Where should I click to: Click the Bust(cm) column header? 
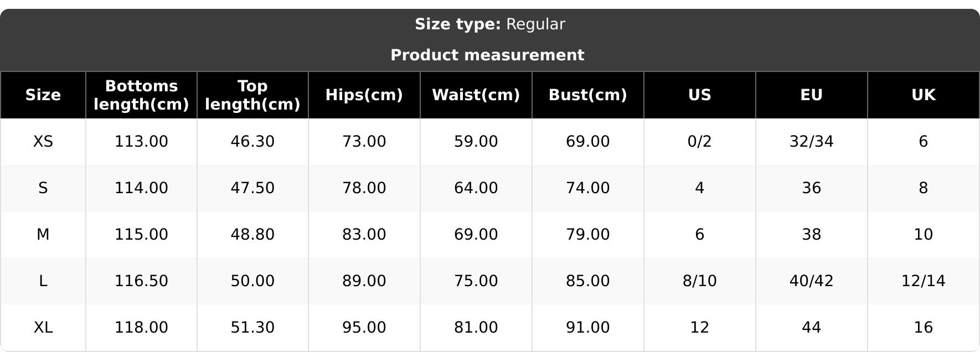587,95
